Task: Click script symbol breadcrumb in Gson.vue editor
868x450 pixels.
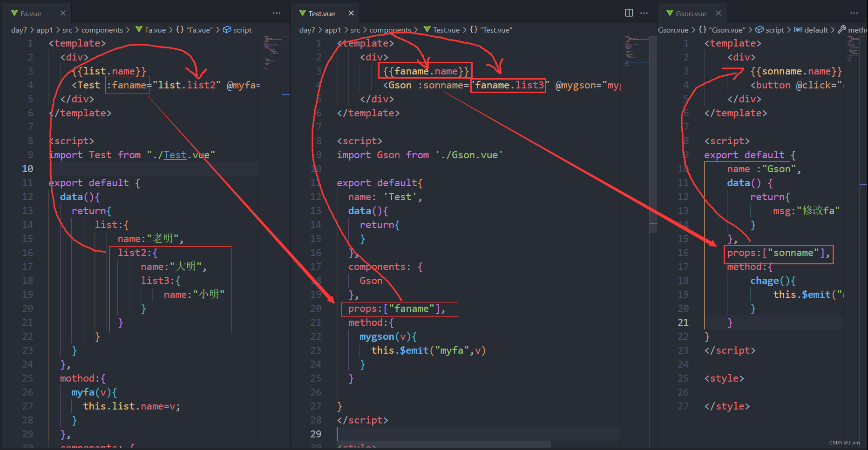Action: (770, 30)
